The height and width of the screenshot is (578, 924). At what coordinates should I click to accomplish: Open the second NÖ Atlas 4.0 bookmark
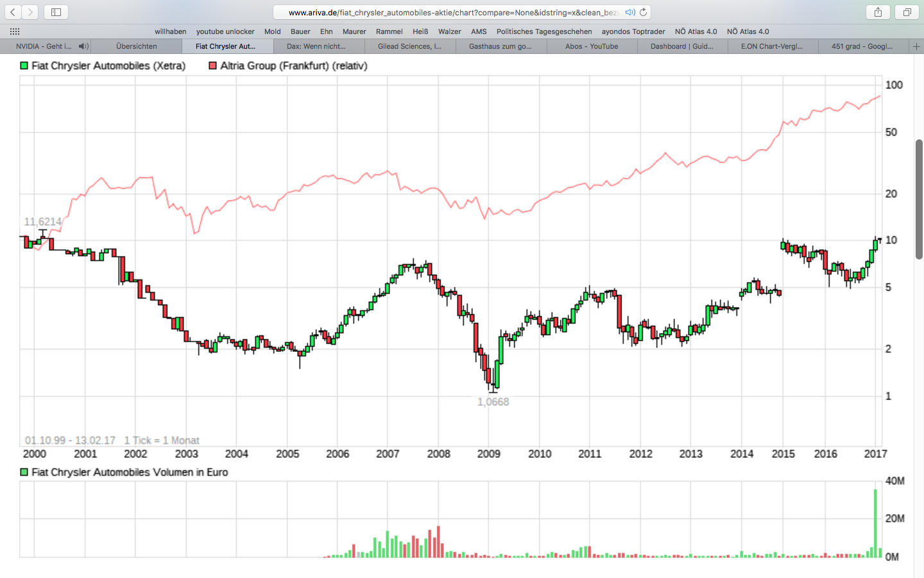point(748,31)
